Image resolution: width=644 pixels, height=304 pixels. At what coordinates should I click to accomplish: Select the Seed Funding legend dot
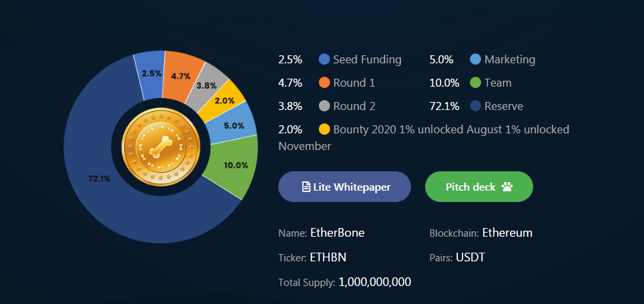point(324,59)
